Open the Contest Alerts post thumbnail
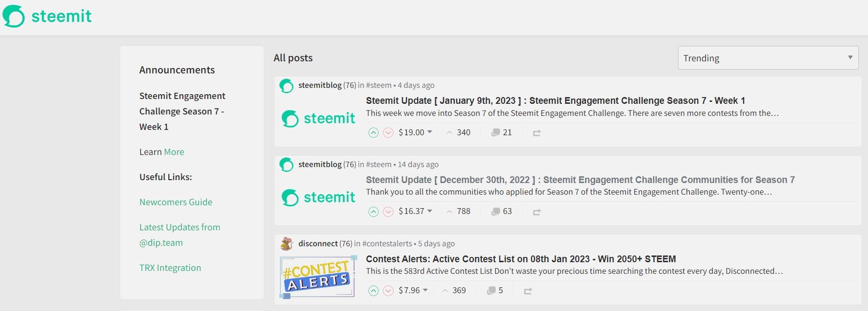Screen dimensions: 868x311 tap(318, 277)
